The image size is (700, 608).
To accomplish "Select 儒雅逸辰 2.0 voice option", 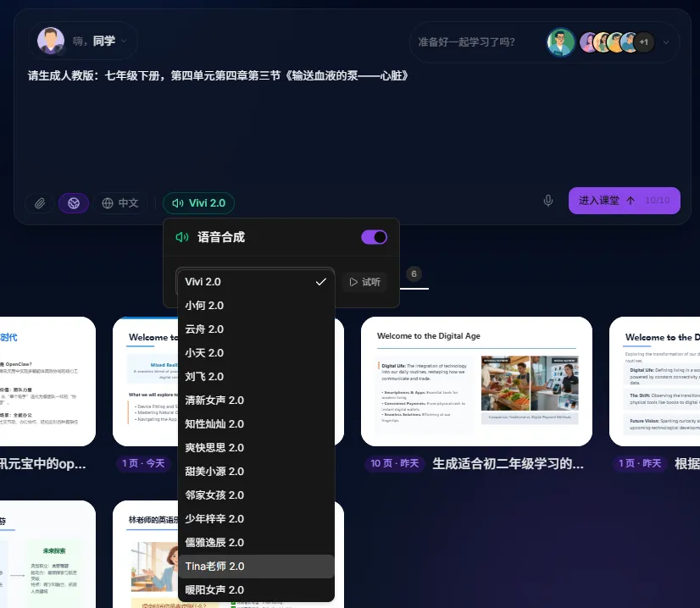I will [256, 543].
